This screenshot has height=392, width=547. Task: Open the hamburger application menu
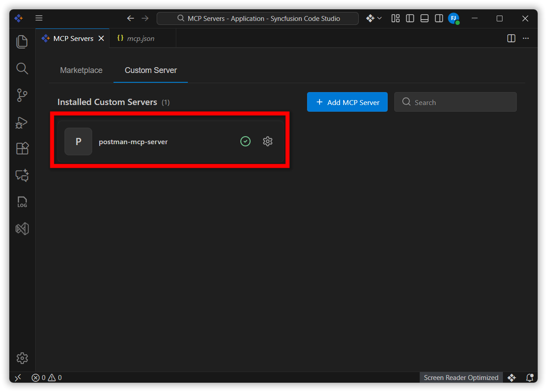[x=39, y=18]
